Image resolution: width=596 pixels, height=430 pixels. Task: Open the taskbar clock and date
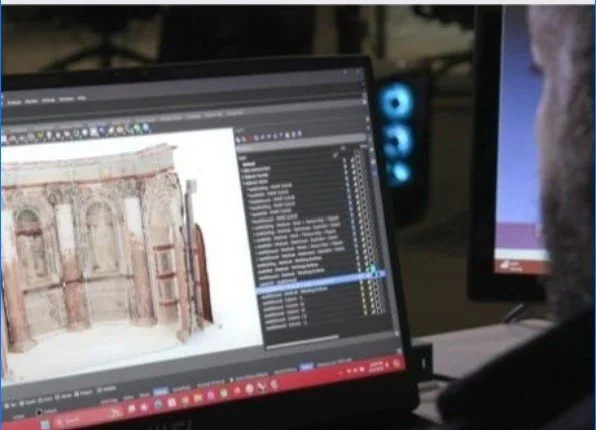pos(376,367)
